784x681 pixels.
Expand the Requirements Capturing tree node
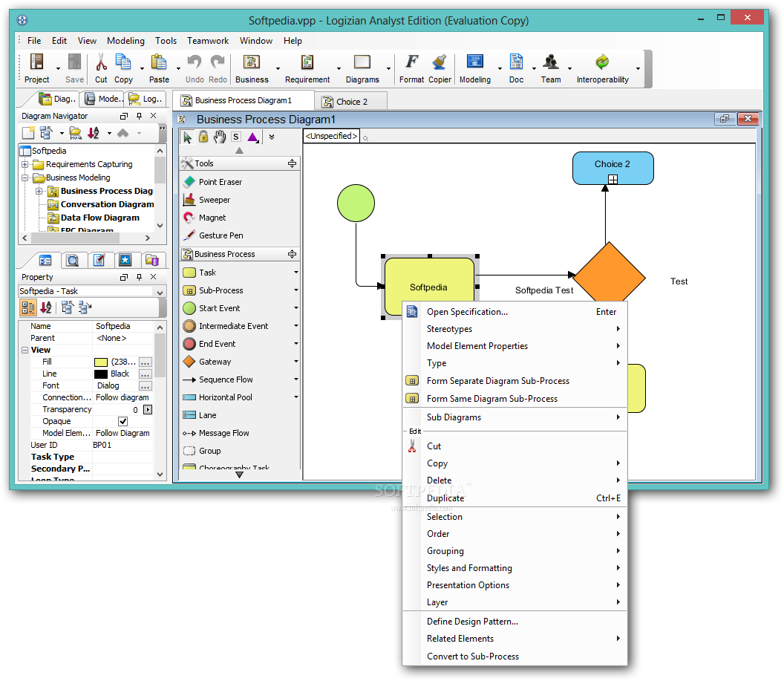[x=24, y=165]
